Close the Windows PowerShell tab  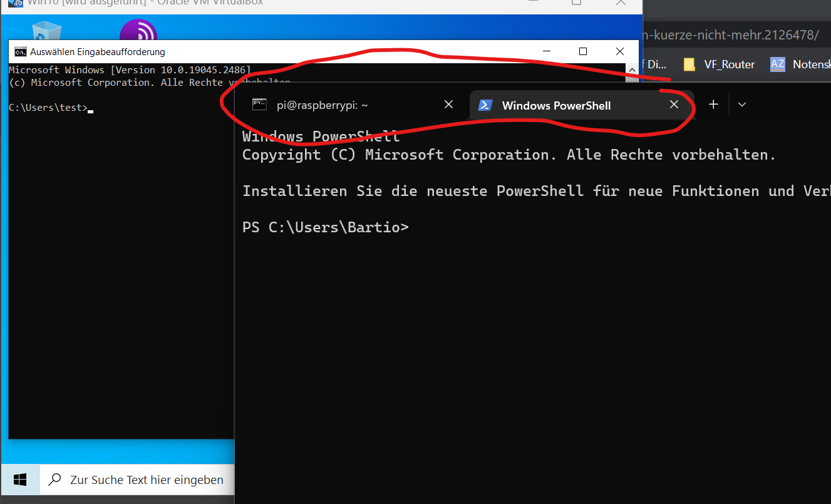coord(674,105)
